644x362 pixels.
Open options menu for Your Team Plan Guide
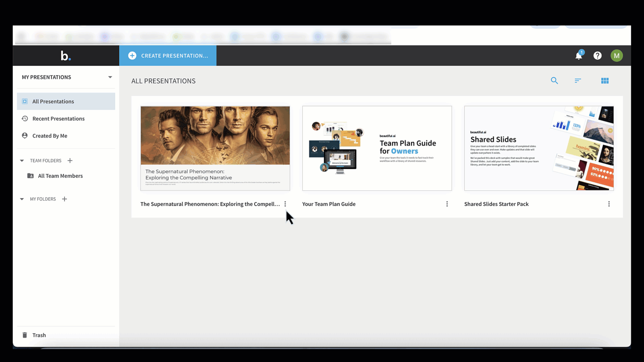(x=447, y=204)
